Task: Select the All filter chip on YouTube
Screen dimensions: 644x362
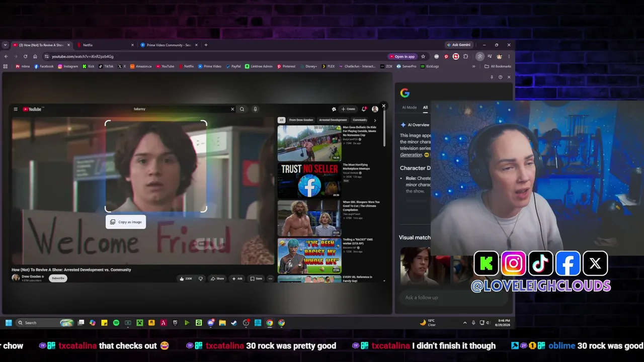Action: [281, 120]
